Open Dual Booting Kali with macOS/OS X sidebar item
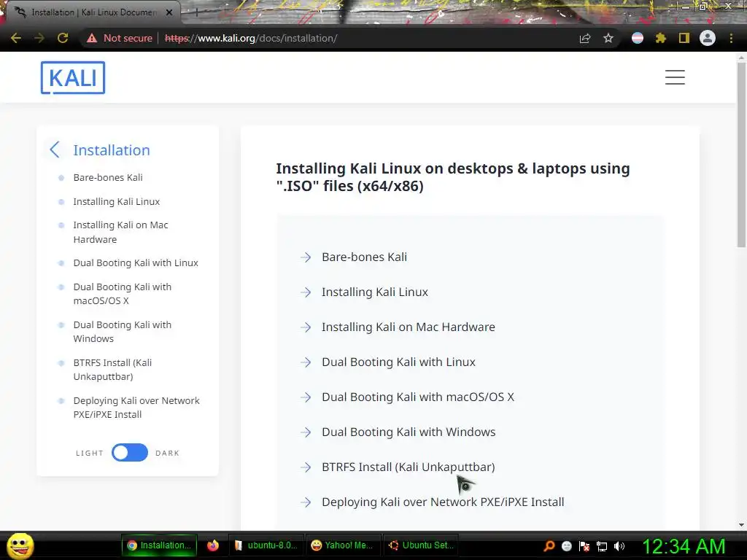 [x=123, y=294]
